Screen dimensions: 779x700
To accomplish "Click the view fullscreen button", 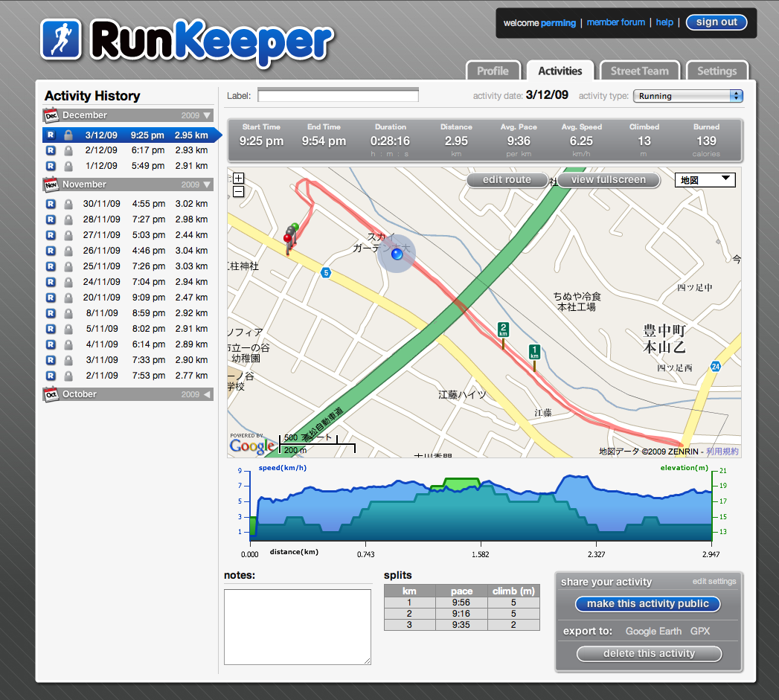I will coord(609,180).
